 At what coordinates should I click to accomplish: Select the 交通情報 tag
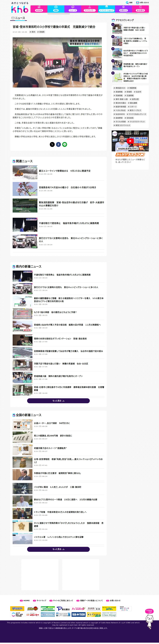click(129, 96)
